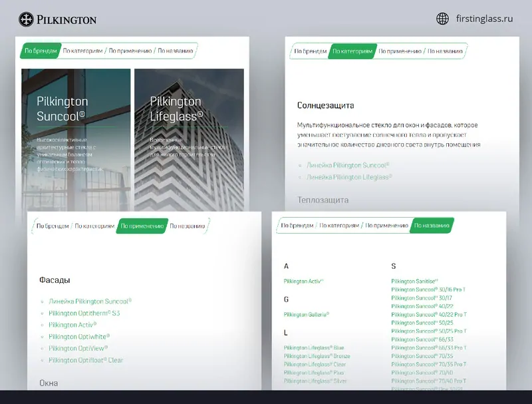The height and width of the screenshot is (404, 532).
Task: Click the Pilkington logo in the header
Action: tap(57, 19)
